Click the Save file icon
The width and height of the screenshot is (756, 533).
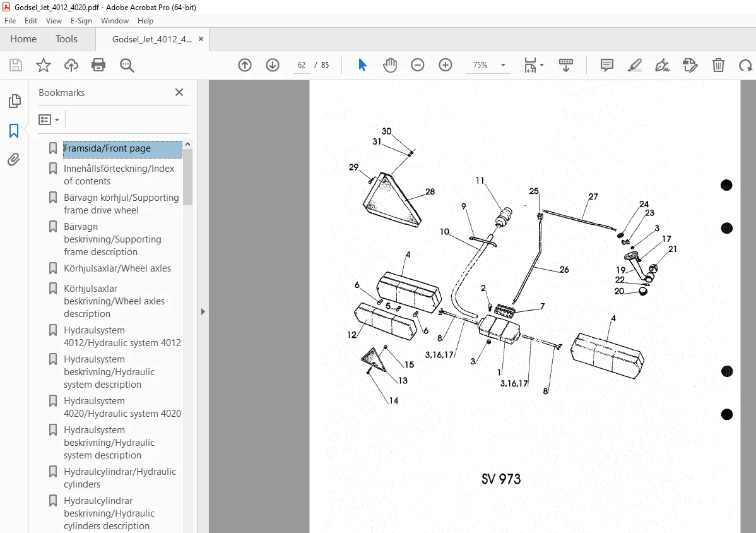coord(16,64)
